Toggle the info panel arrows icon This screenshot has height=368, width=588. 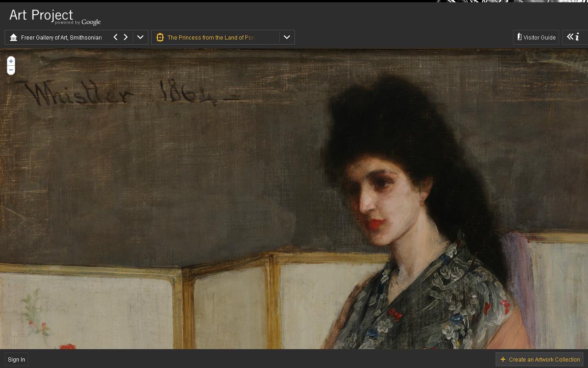(x=573, y=37)
